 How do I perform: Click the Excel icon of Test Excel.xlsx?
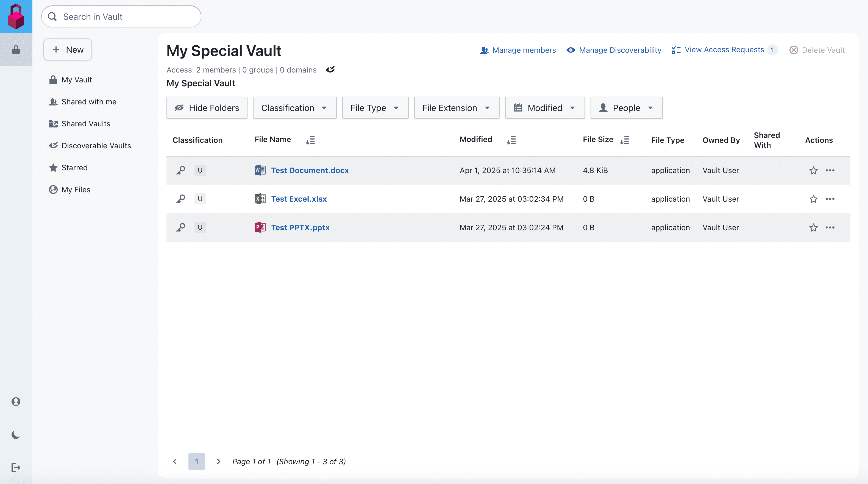tap(260, 199)
